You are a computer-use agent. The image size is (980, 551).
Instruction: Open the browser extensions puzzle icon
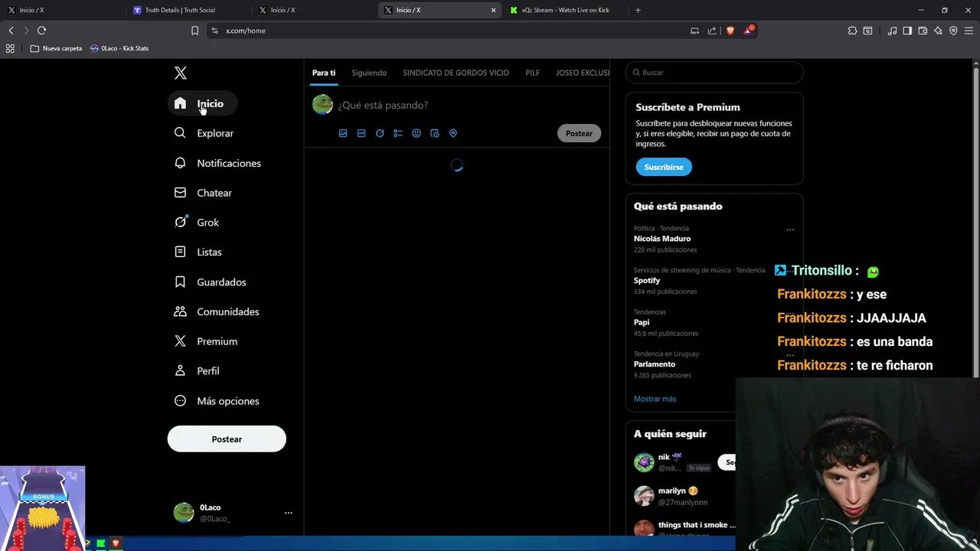point(852,31)
